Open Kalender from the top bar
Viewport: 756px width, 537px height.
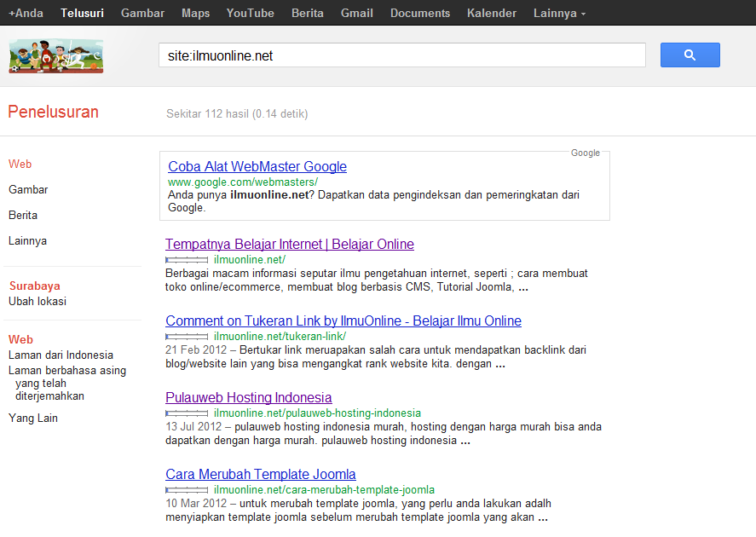pos(491,13)
